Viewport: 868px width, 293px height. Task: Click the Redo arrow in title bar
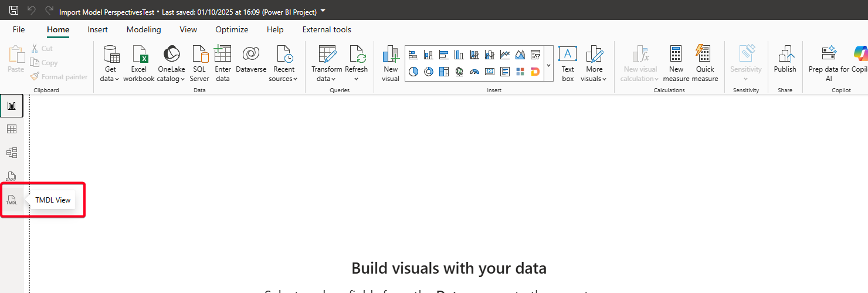pos(49,11)
